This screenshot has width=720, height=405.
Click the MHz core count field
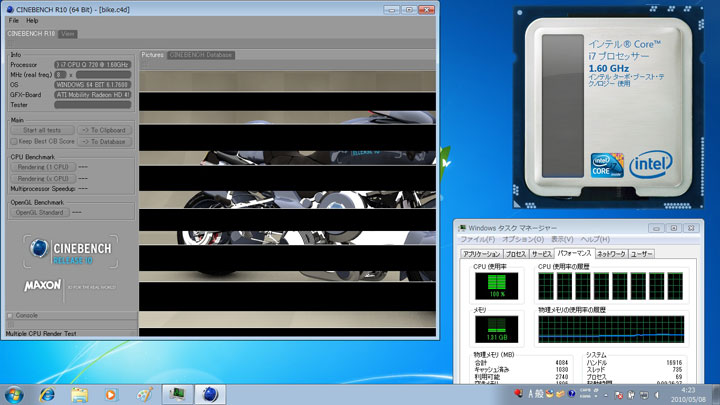pyautogui.click(x=60, y=75)
